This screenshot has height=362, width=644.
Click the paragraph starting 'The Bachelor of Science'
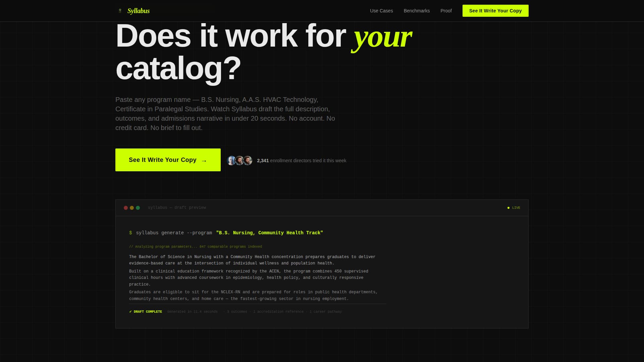pos(252,260)
